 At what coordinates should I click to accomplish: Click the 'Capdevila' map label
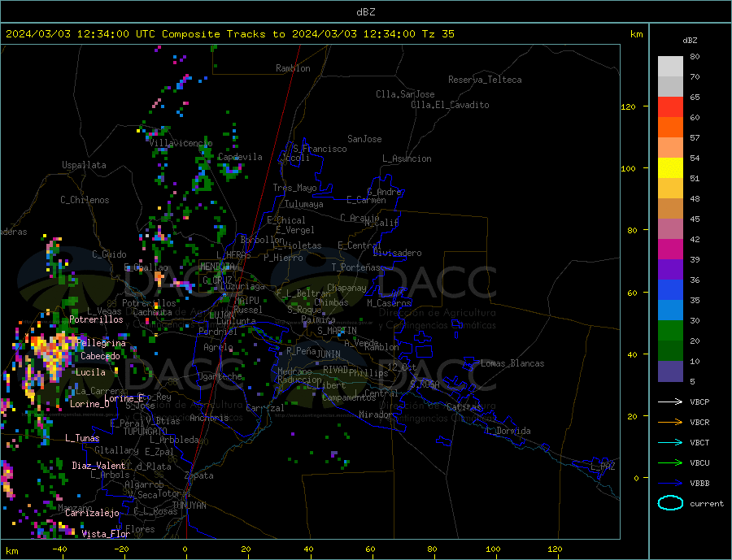click(x=240, y=157)
